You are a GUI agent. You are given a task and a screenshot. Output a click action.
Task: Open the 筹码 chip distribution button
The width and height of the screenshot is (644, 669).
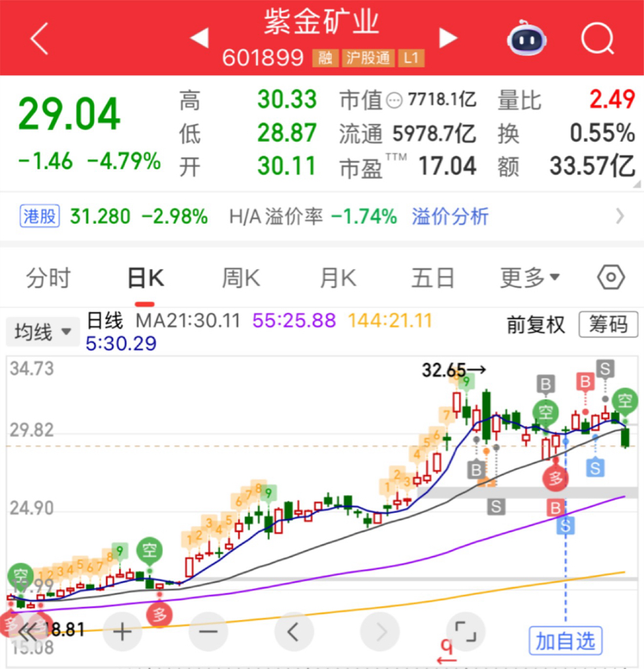608,325
